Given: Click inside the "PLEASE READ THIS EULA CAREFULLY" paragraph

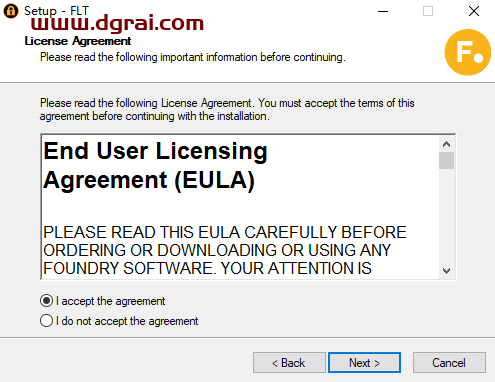Looking at the screenshot, I should point(225,250).
